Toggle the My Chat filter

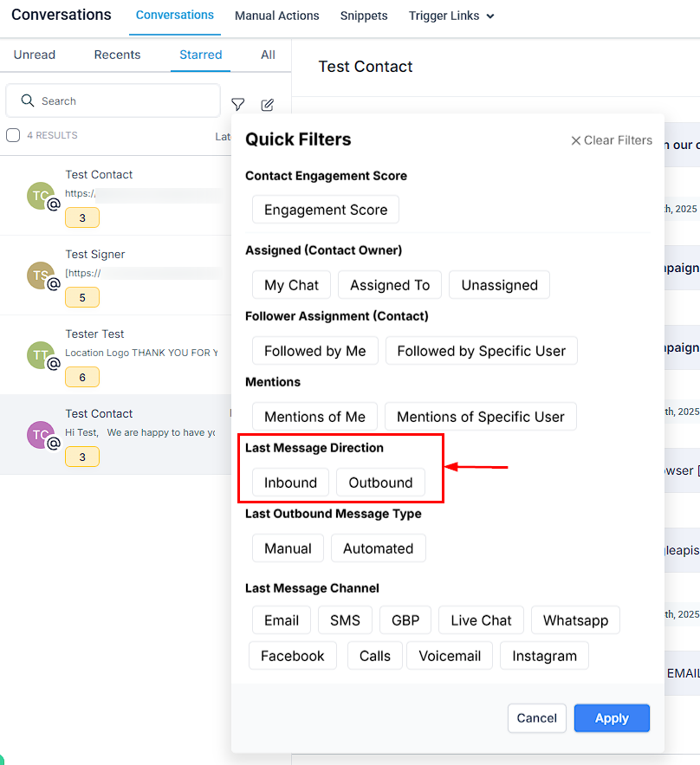click(x=291, y=285)
